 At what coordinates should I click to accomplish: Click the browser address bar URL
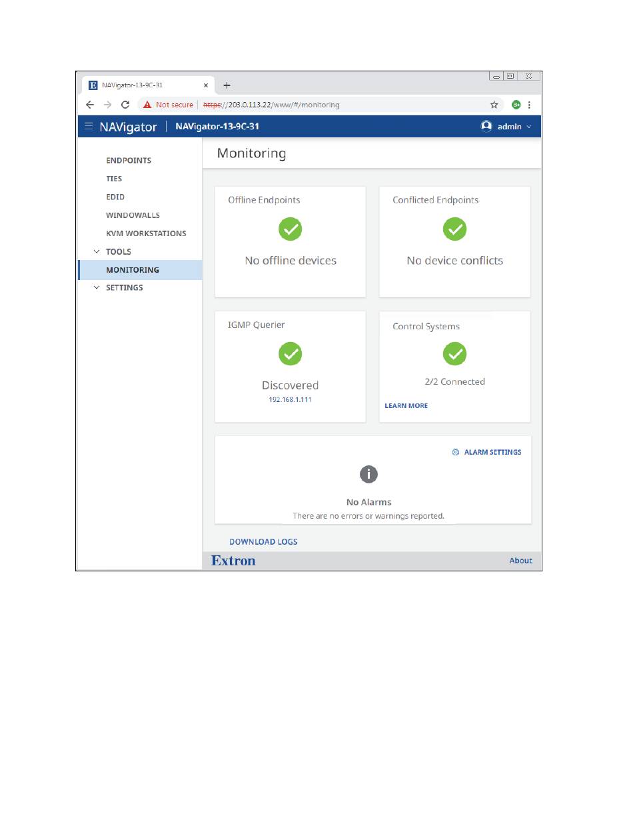271,105
